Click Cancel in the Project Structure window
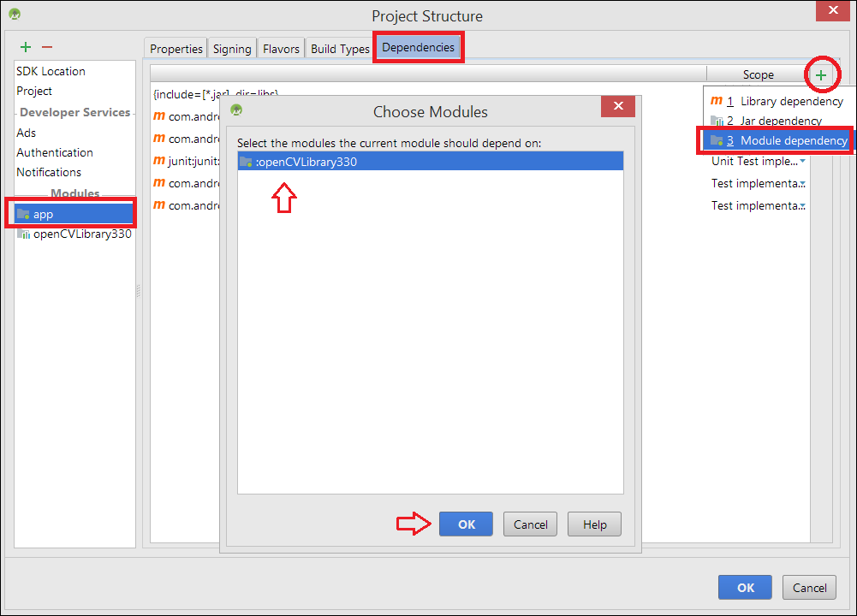The image size is (857, 616). pyautogui.click(x=809, y=588)
